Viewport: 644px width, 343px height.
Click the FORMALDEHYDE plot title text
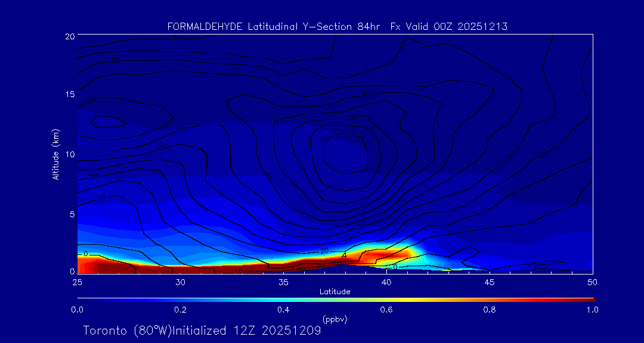coord(338,26)
